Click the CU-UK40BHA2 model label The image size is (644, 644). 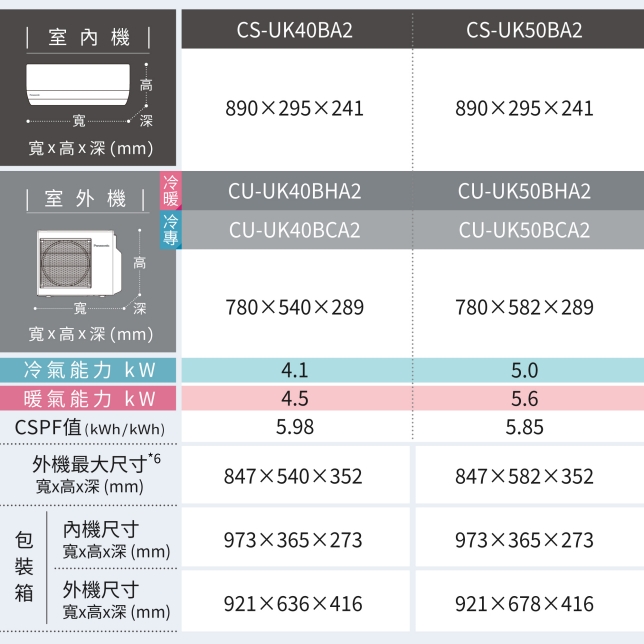pos(295,190)
